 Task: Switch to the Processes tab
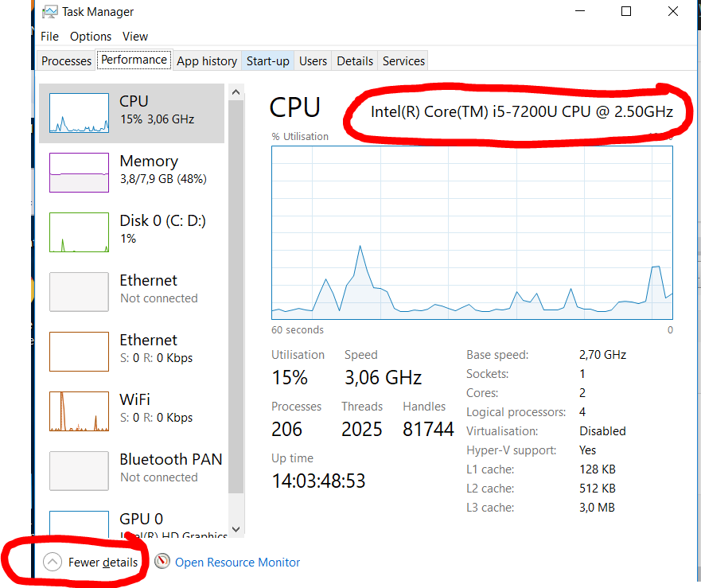pyautogui.click(x=66, y=60)
